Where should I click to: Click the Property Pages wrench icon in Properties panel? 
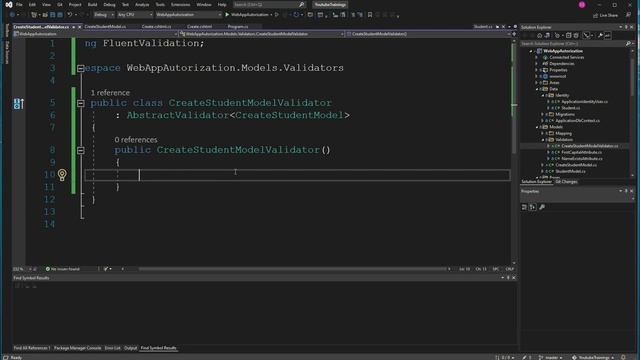(542, 207)
